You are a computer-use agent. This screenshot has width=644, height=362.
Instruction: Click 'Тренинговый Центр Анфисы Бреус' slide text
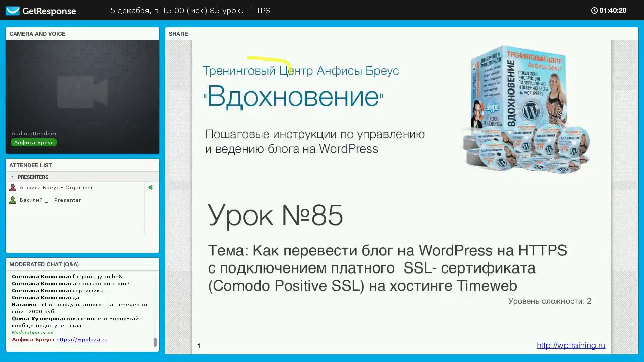pyautogui.click(x=301, y=71)
